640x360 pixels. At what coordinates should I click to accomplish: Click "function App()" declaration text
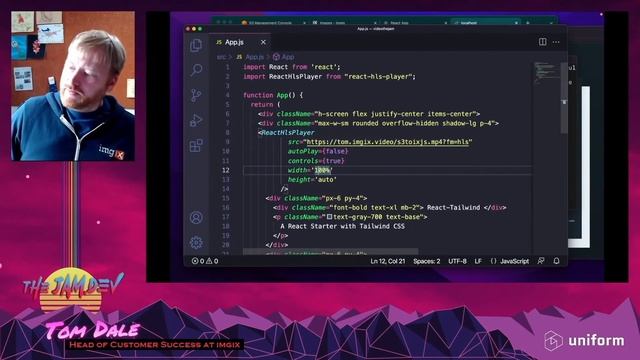(269, 95)
